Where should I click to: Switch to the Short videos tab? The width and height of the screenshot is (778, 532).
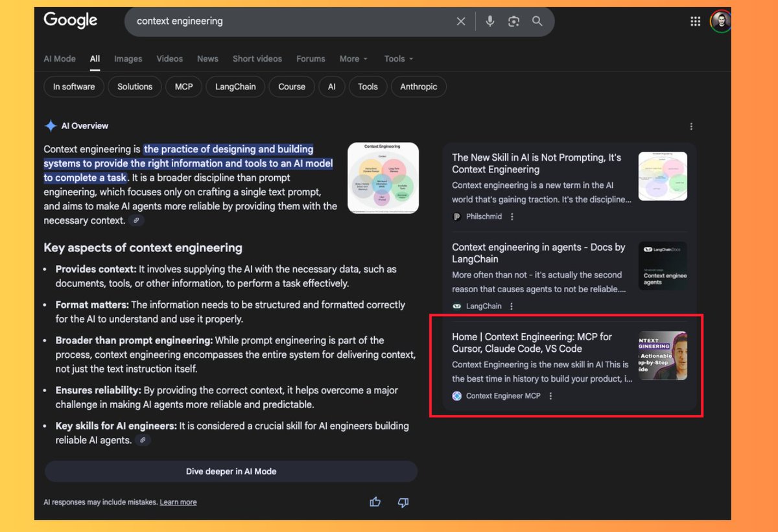[257, 58]
